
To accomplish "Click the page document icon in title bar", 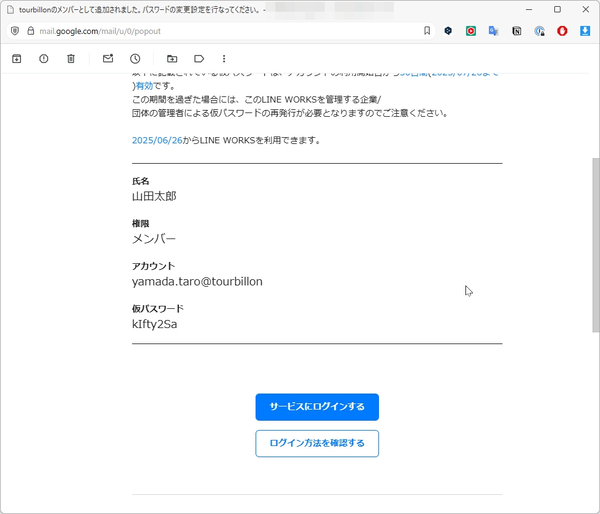I will (11, 10).
